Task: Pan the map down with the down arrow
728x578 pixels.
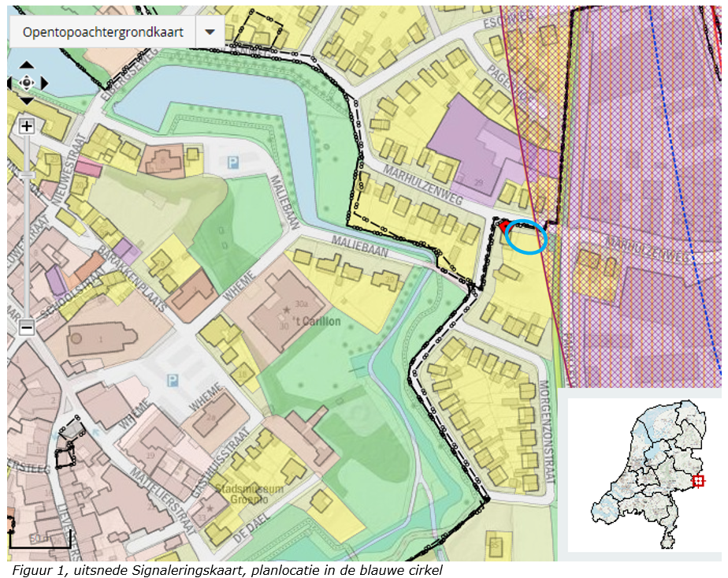Action: 26,100
